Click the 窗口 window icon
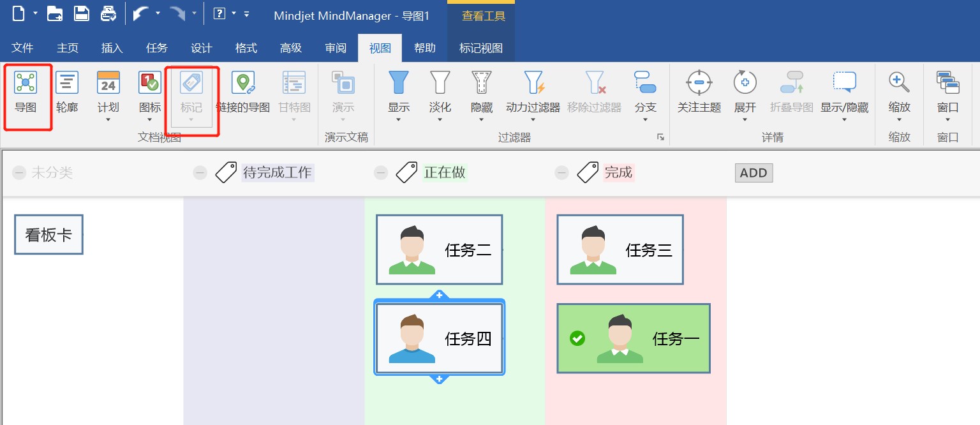Screen dimensions: 980x425 pyautogui.click(x=947, y=93)
